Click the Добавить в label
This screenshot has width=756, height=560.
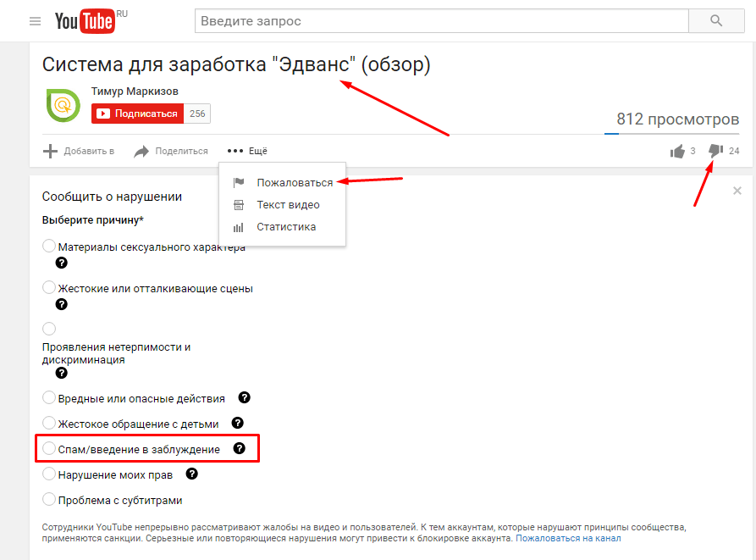click(x=89, y=151)
